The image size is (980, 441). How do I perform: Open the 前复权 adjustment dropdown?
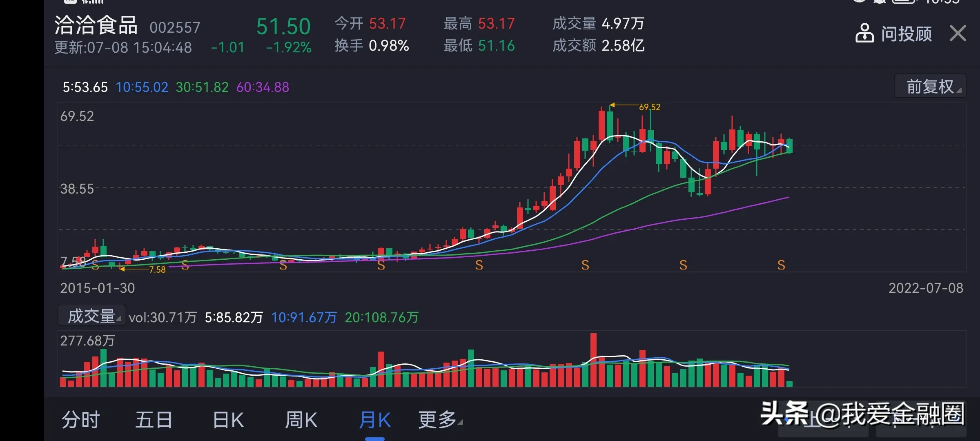coord(930,87)
